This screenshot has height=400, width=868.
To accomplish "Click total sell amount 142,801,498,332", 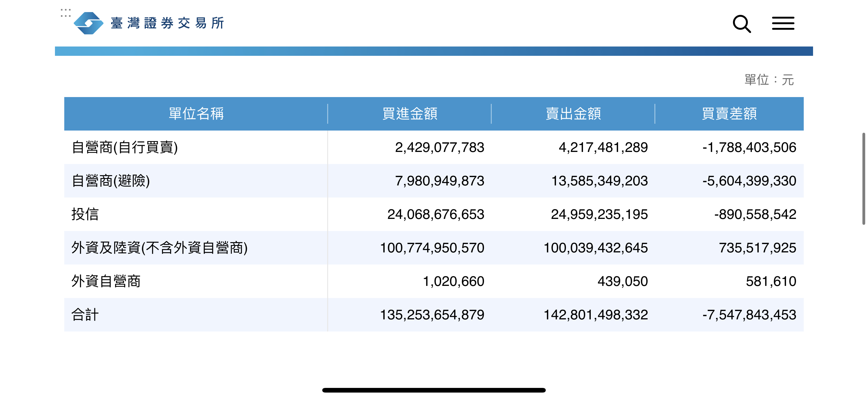I will pyautogui.click(x=596, y=315).
